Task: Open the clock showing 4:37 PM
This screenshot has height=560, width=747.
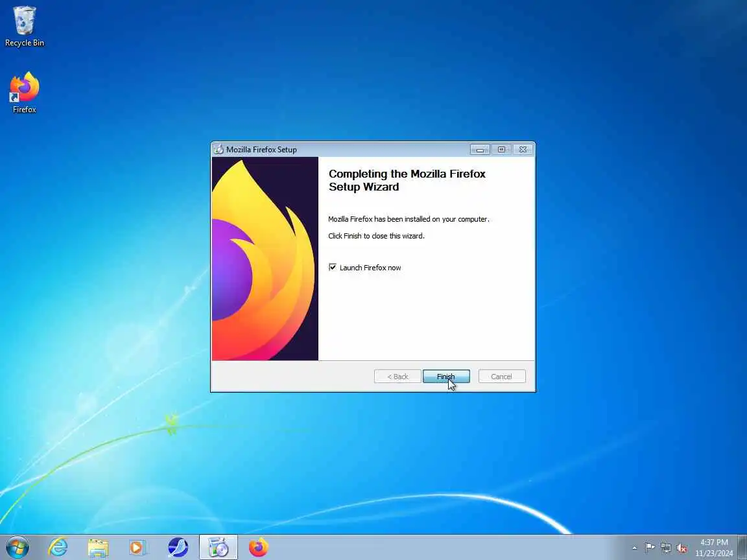Action: click(714, 548)
